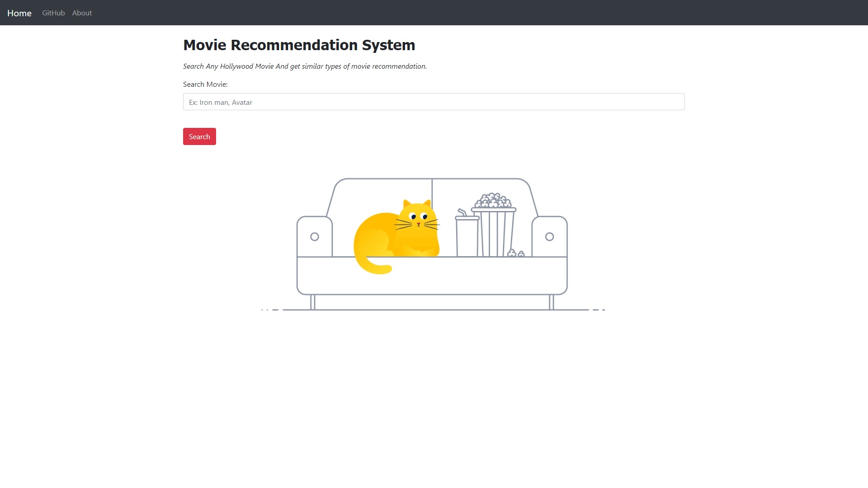The width and height of the screenshot is (868, 488).
Task: Click the popcorn kernels atop the bucket
Action: pos(493,201)
